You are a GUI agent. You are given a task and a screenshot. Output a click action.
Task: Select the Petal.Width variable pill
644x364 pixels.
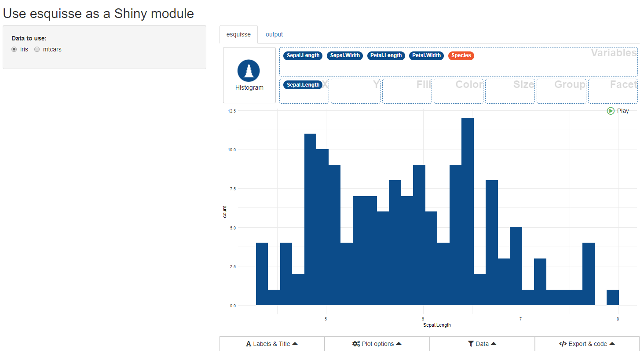(426, 56)
